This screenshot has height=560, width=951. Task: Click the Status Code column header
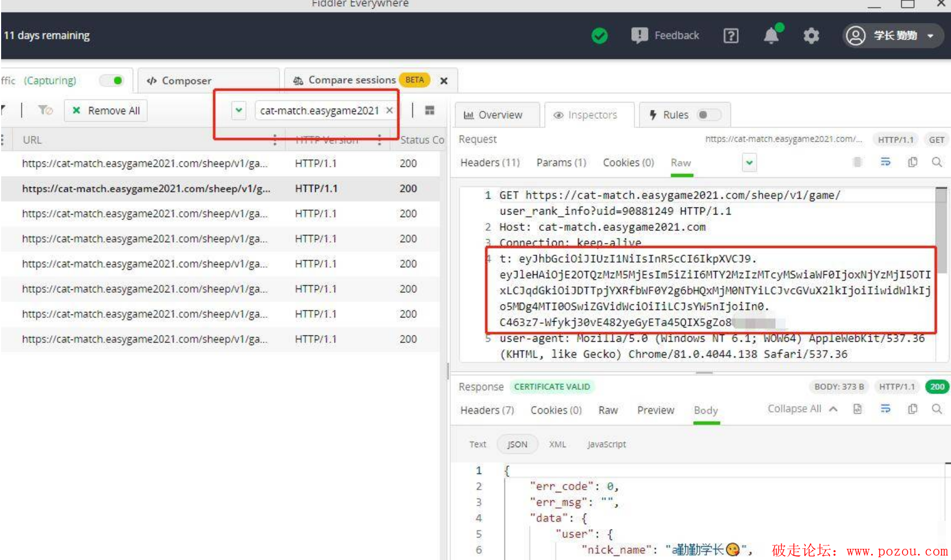pyautogui.click(x=422, y=140)
